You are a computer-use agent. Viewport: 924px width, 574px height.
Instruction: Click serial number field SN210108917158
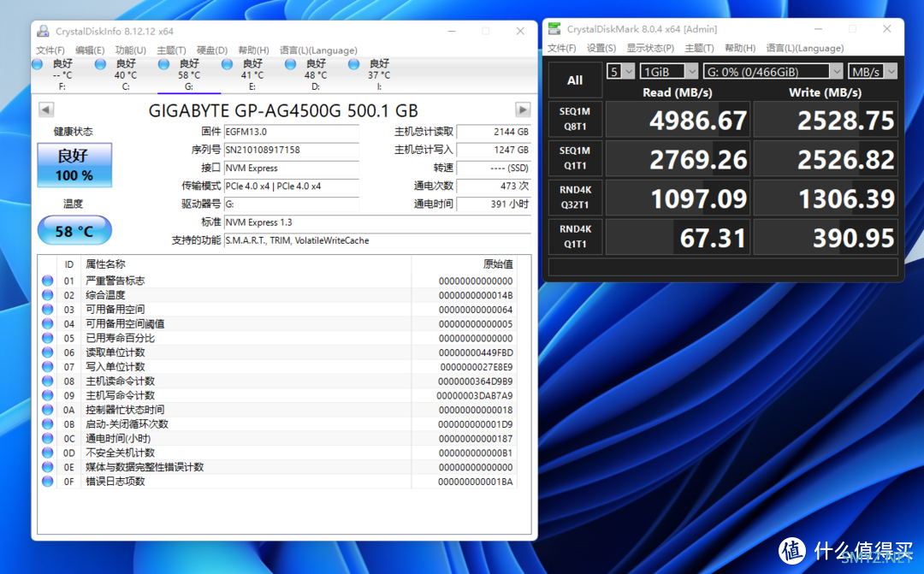292,150
